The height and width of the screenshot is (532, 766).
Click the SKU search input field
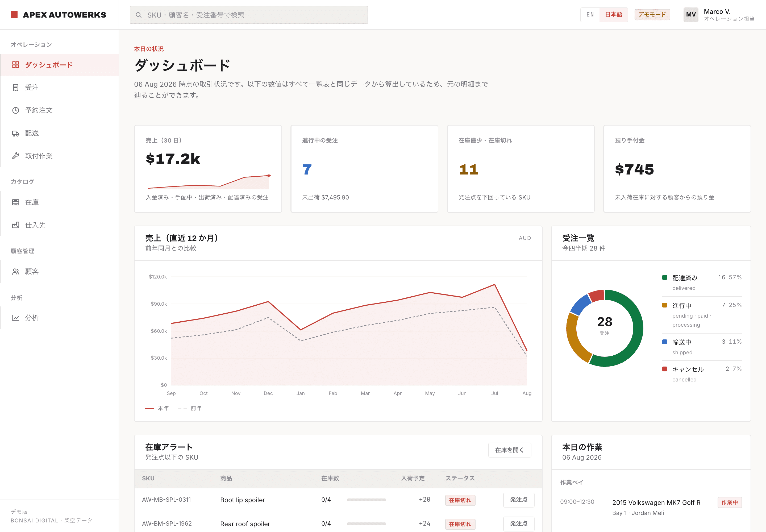pos(249,15)
